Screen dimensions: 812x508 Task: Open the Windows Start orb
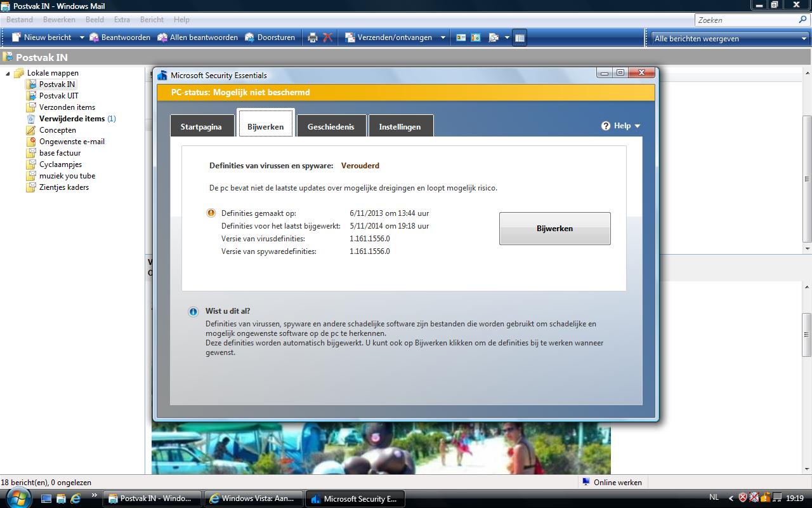coord(18,498)
